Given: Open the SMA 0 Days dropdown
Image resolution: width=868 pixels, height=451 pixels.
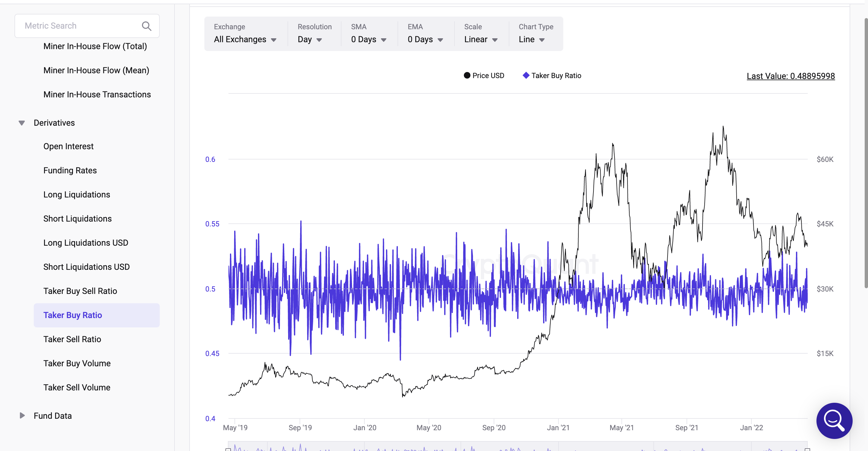Looking at the screenshot, I should pos(369,39).
